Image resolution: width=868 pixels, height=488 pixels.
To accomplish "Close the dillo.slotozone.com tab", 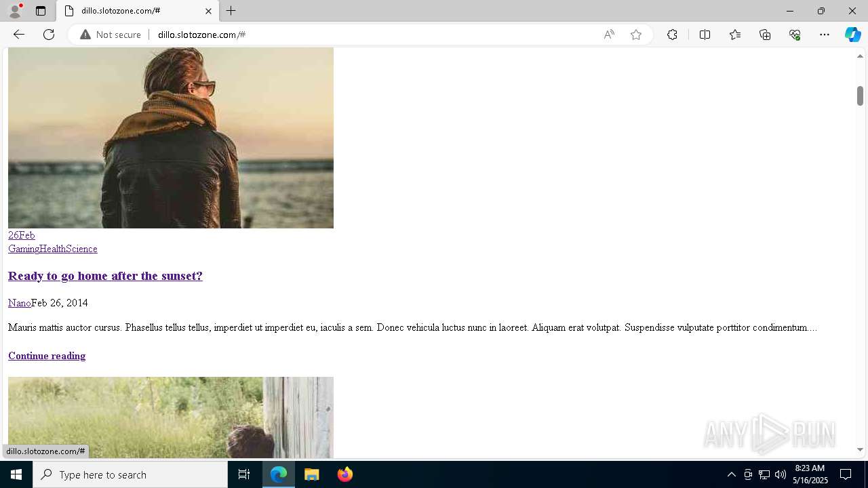I will (208, 11).
